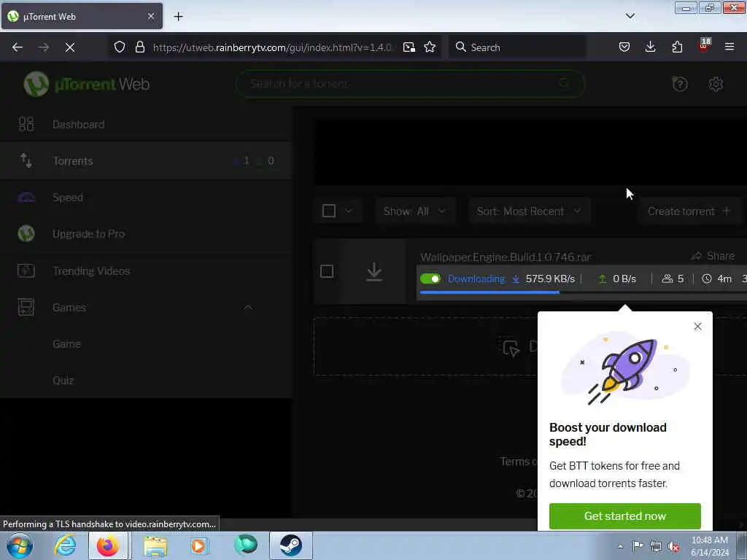Go back in Firefox

click(x=18, y=47)
